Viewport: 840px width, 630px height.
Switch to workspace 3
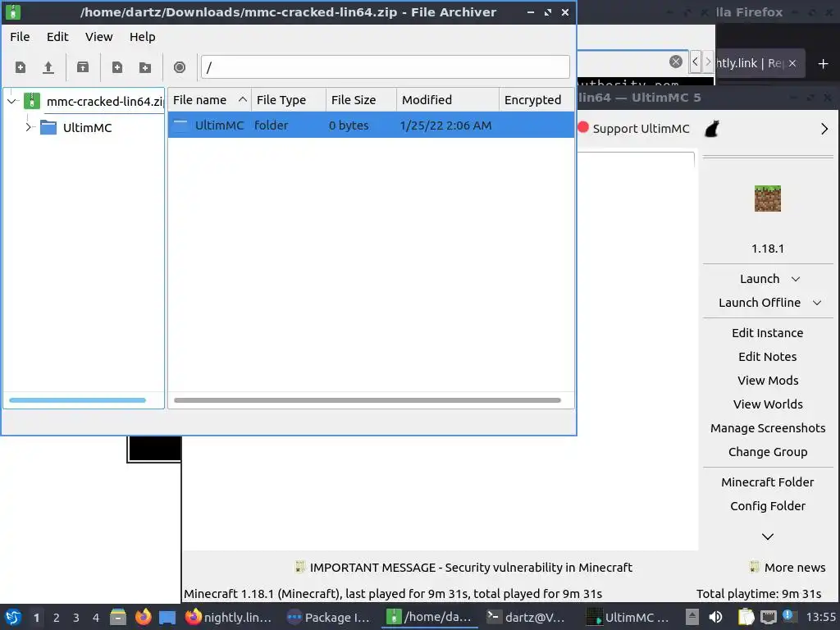76,618
